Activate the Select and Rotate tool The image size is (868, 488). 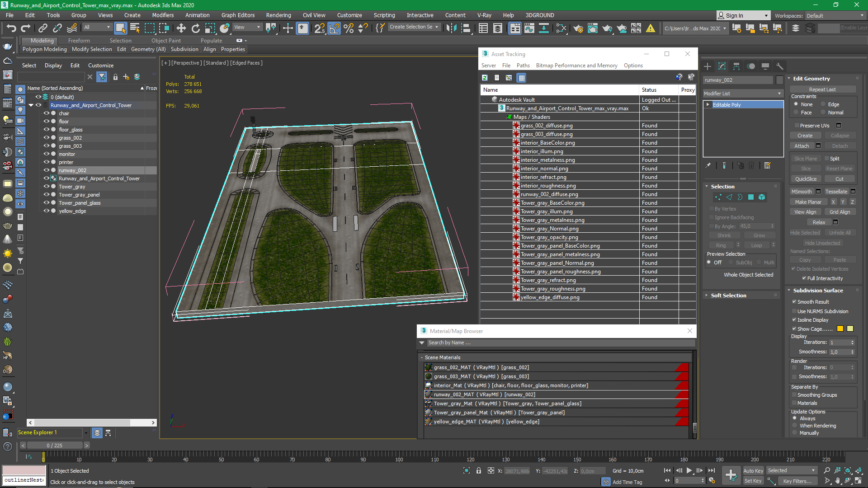tap(195, 28)
